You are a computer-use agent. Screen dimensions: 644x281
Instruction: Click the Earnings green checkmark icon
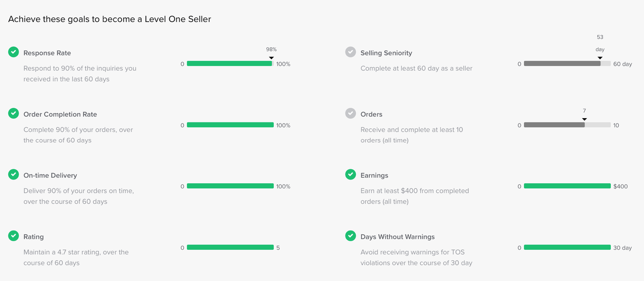(350, 175)
